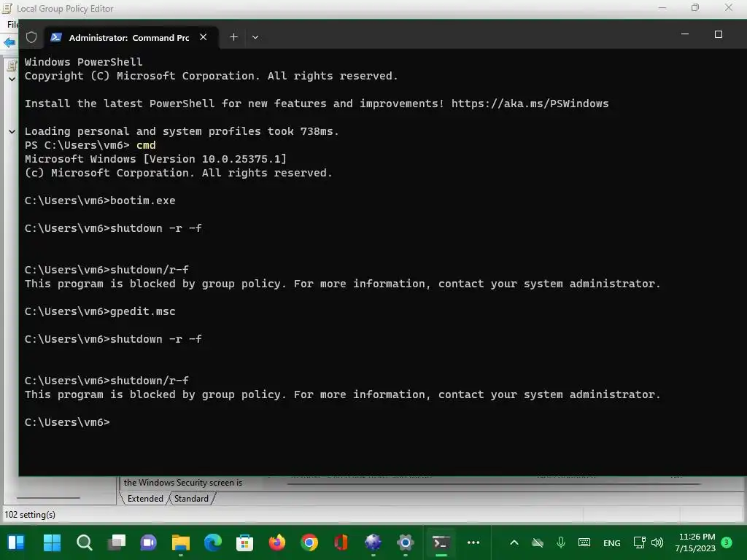The image size is (747, 560).
Task: Select the Administrator: Command Prompt tab
Action: tap(131, 37)
